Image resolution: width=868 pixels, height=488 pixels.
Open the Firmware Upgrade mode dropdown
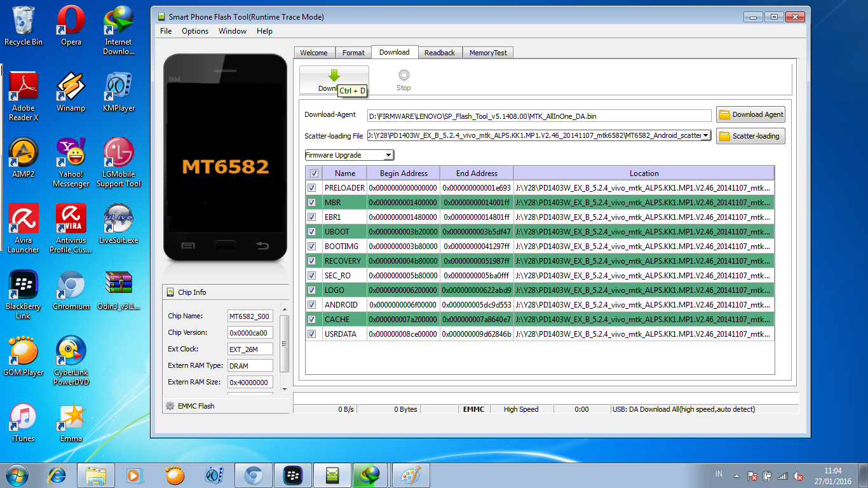(349, 155)
